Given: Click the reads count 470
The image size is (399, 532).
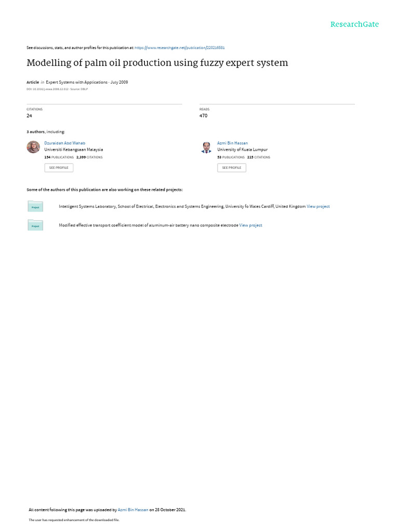Looking at the screenshot, I should pyautogui.click(x=203, y=116).
